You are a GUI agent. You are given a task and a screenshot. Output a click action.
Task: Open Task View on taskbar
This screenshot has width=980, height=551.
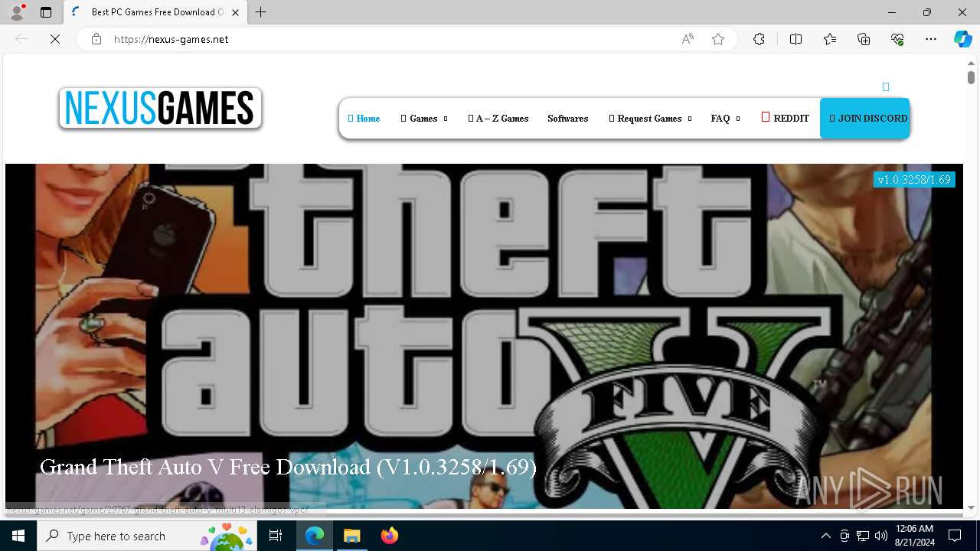click(276, 536)
